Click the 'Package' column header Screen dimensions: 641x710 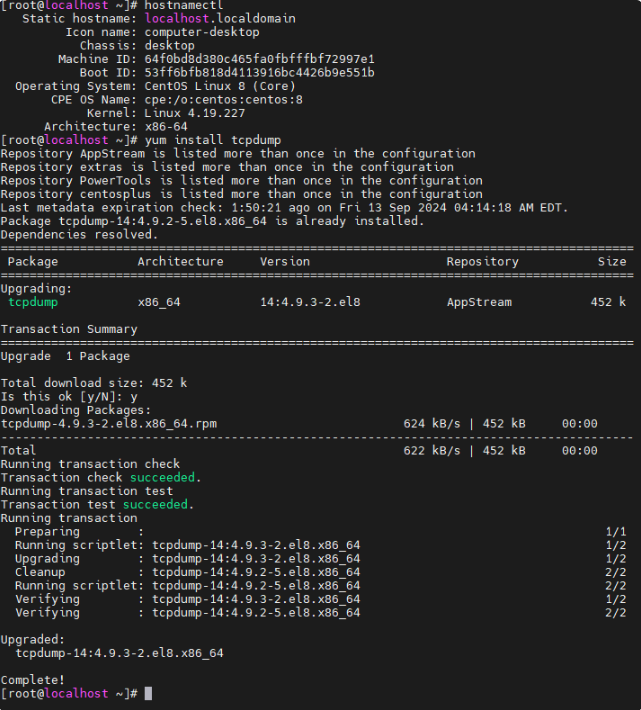coord(33,262)
